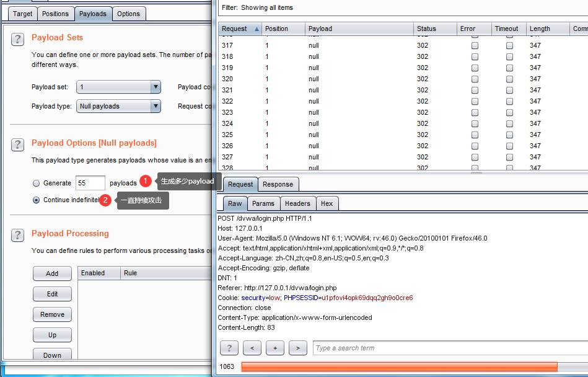Sort results by Position column
Screen dimensions: 588x377
coord(284,29)
